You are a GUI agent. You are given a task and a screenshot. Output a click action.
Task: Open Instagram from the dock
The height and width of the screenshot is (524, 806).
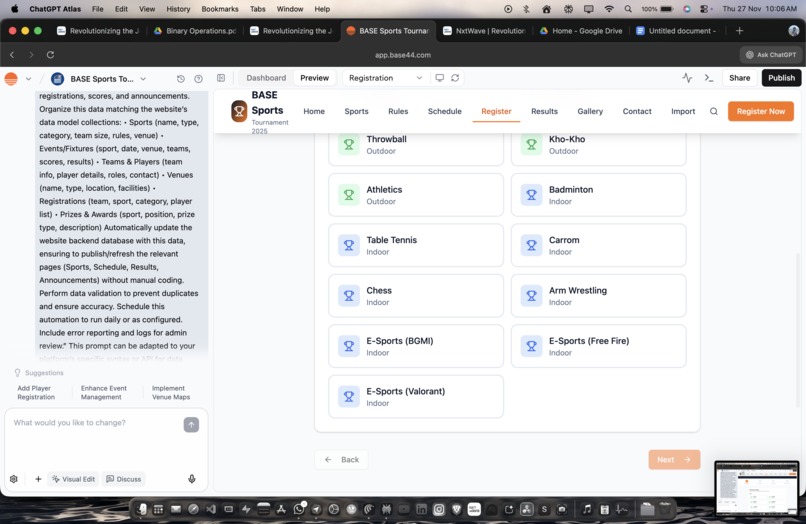pos(438,509)
